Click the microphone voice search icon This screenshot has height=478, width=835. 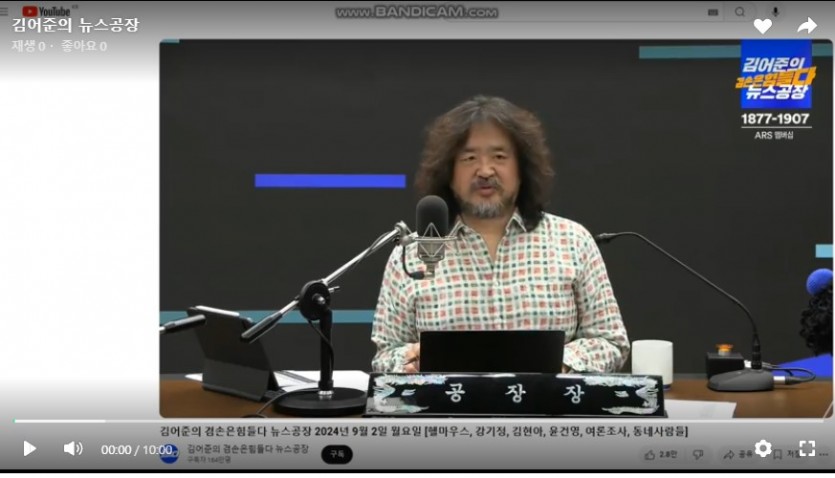coord(775,12)
